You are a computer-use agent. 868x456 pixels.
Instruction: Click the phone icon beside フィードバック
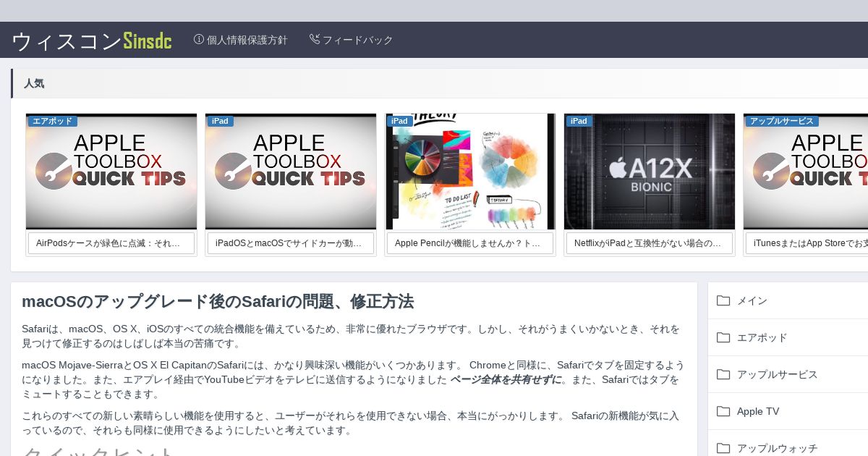tap(315, 39)
